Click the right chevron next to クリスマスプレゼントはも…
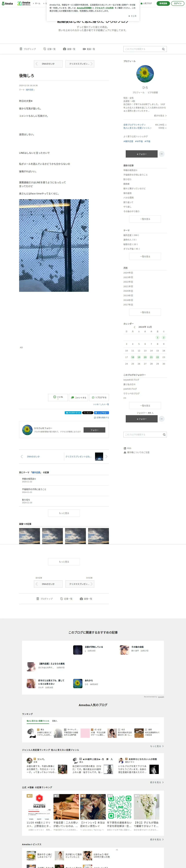Screen dimensions: 186x868 coord(106,457)
